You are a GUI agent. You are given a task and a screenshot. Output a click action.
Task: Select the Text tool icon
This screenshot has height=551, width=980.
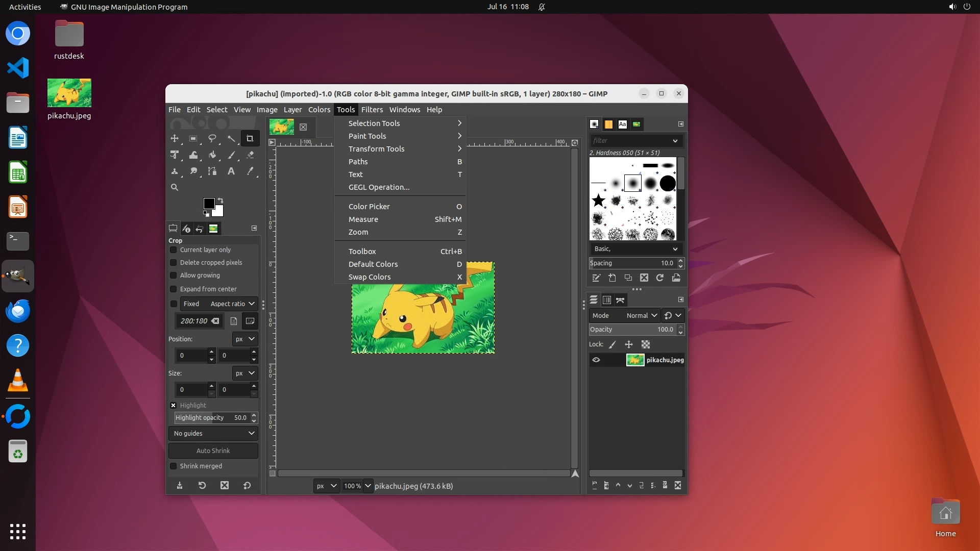click(231, 171)
